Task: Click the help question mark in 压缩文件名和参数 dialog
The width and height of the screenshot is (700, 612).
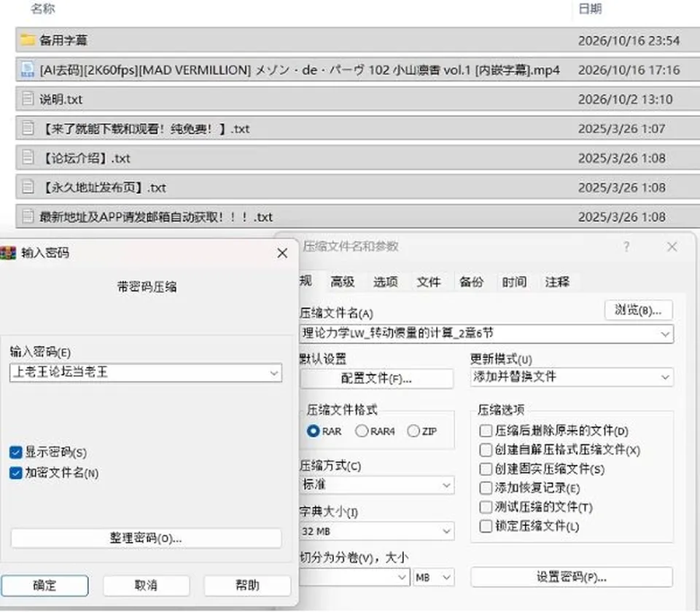Action: pyautogui.click(x=627, y=247)
